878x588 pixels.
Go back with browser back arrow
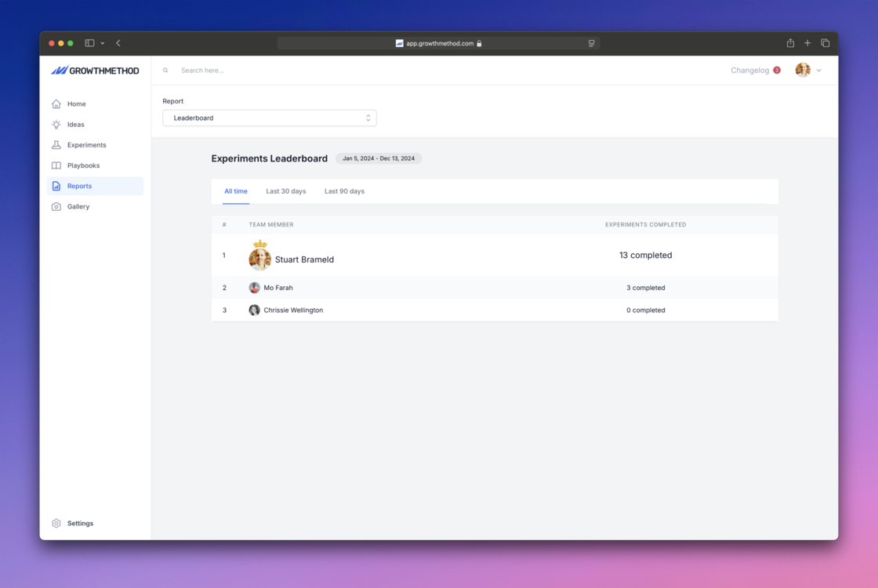[118, 43]
